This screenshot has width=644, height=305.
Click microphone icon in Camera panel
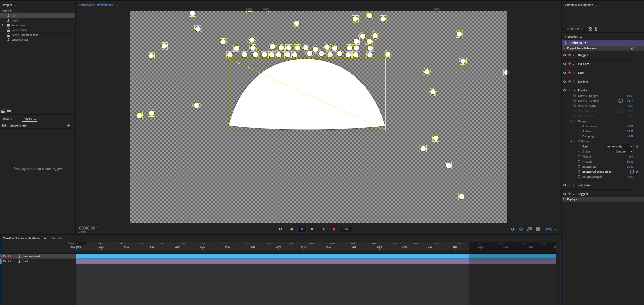(x=596, y=29)
